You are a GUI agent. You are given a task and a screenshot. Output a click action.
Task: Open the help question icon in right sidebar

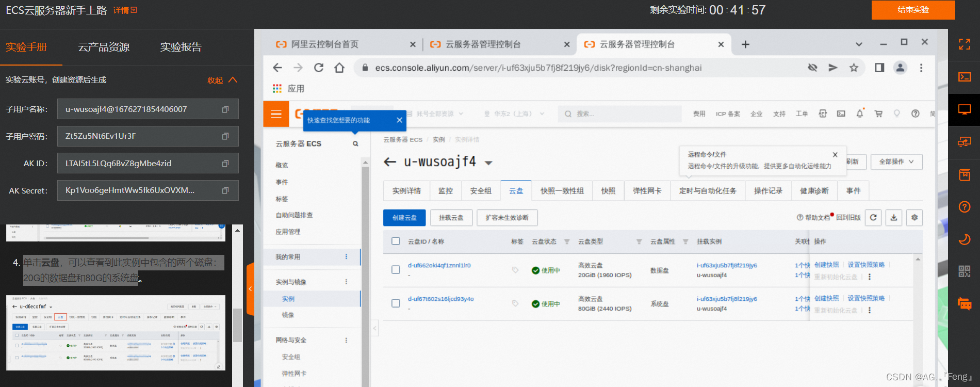964,207
